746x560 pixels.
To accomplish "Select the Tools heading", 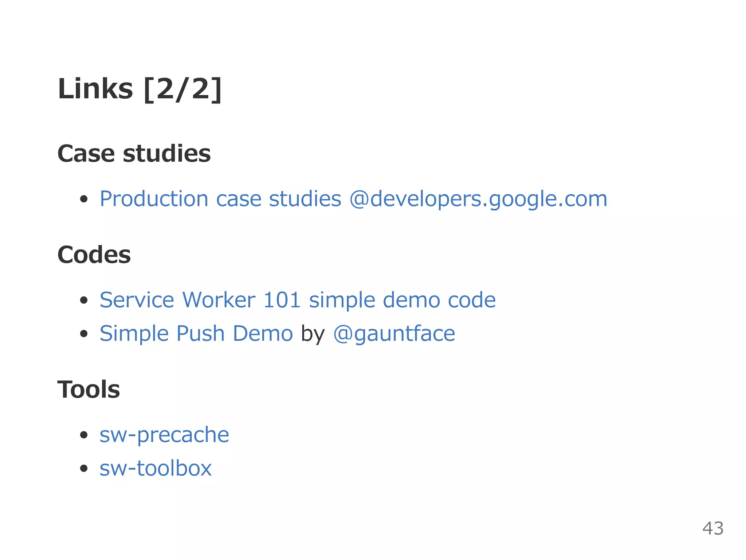I will point(89,390).
